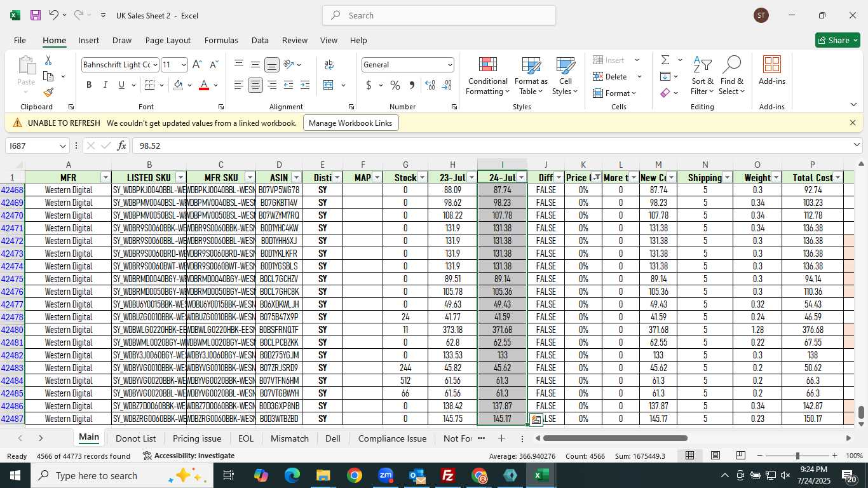This screenshot has width=868, height=488.
Task: Click the Copy icon in Clipboard group
Action: (x=48, y=76)
